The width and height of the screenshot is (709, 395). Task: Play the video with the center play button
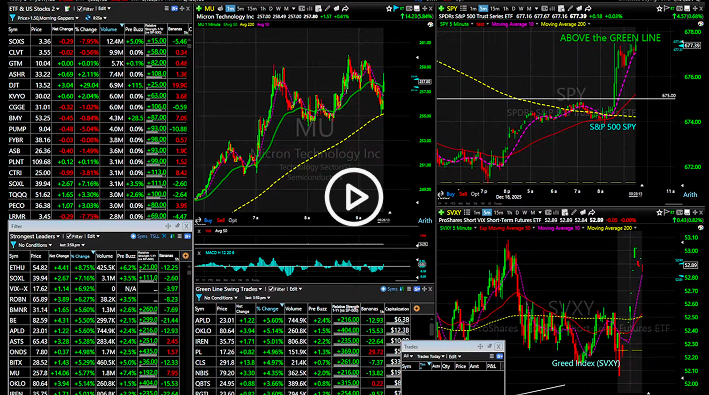(x=354, y=197)
